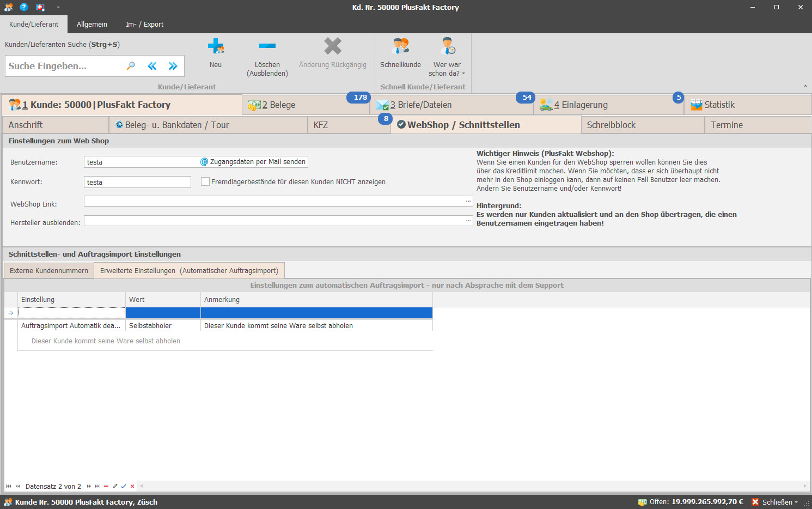
Task: Open the 3 Briefe/Dateien tab
Action: [452, 105]
